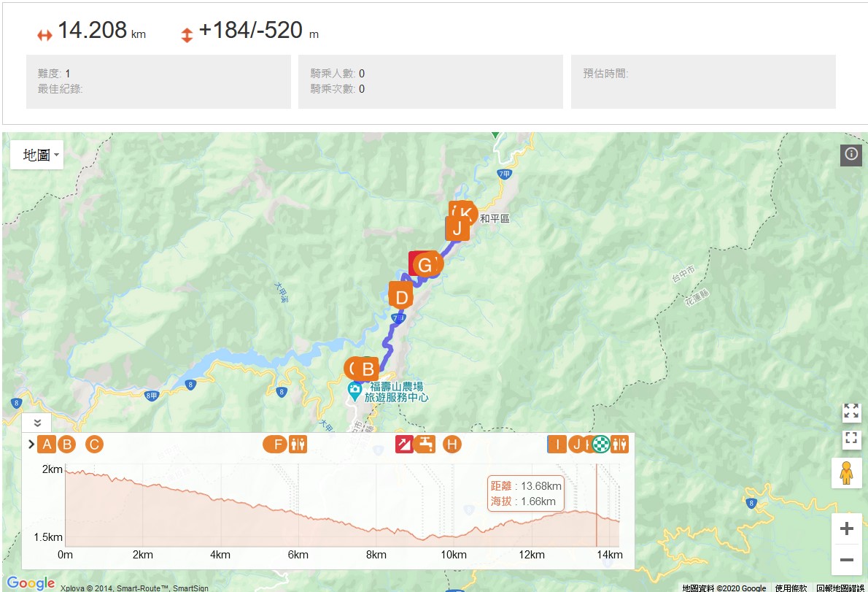Open the info panel on the map

[850, 155]
